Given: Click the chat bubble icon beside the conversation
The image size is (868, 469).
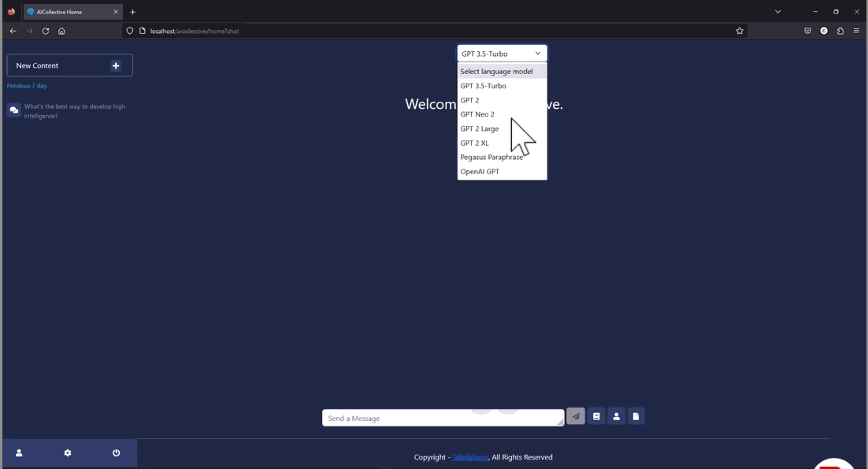Looking at the screenshot, I should click(x=13, y=110).
